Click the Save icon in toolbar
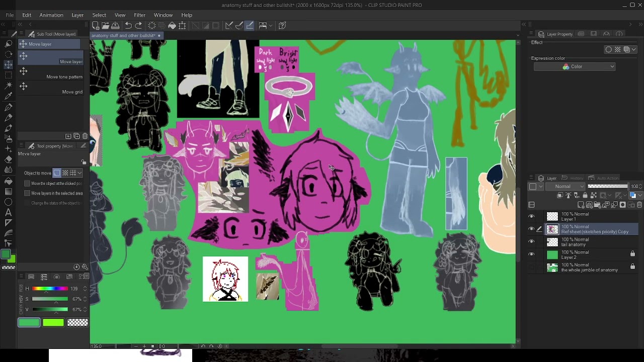 [115, 25]
